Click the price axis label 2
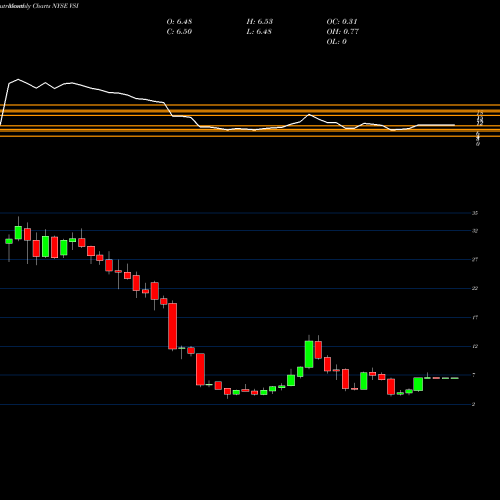This screenshot has width=500, height=500. (474, 404)
